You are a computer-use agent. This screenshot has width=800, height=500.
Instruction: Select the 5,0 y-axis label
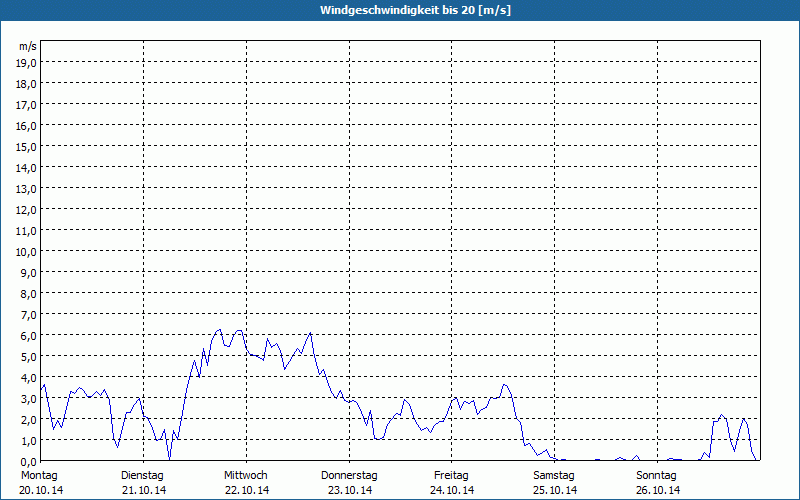coord(29,357)
